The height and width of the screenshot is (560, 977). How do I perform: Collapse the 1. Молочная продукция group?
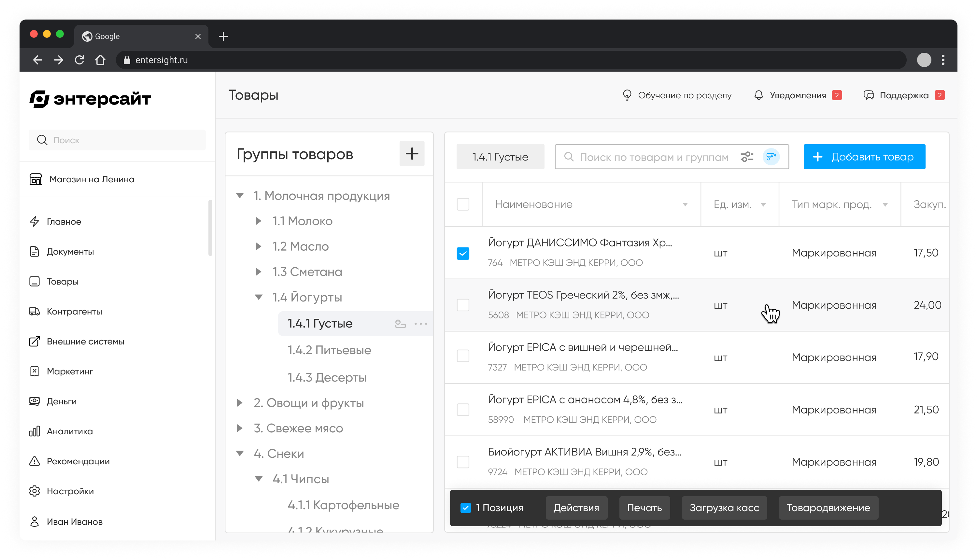(240, 196)
